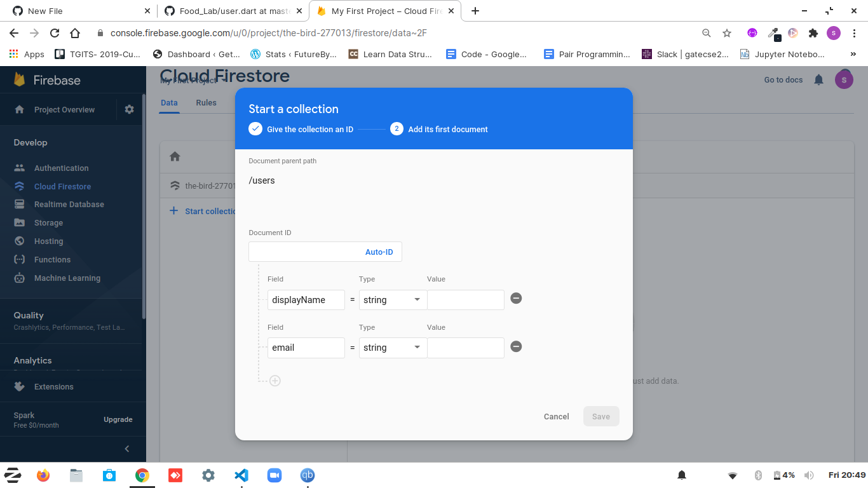This screenshot has width=868, height=488.
Task: Open system settings from taskbar
Action: click(x=208, y=475)
